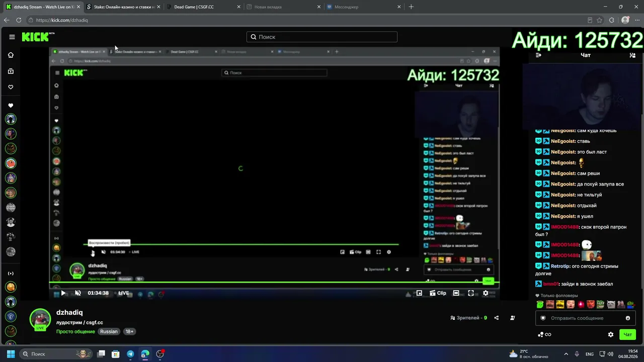Open NeEgoist's username on 'сам реши' message
The height and width of the screenshot is (362, 644).
click(x=563, y=173)
